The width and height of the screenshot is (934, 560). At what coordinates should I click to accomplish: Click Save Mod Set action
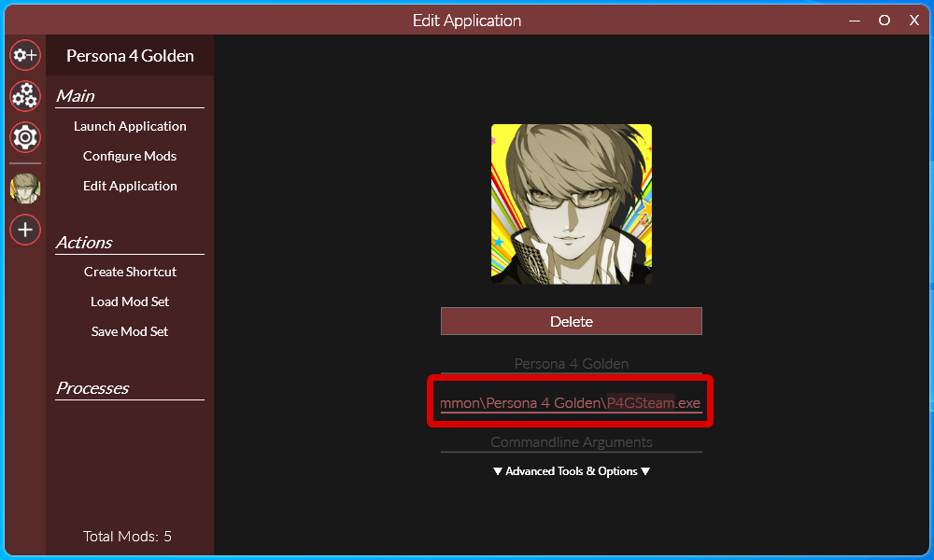pyautogui.click(x=130, y=331)
